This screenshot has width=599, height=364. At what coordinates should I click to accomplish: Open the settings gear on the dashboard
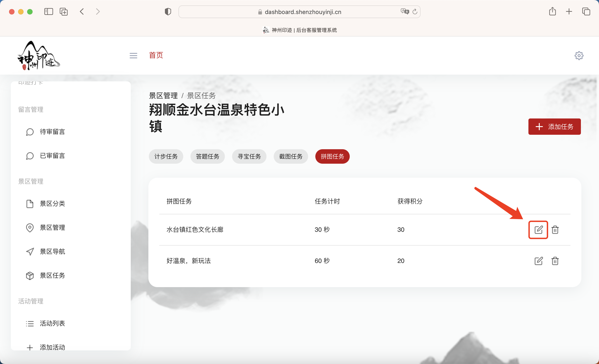pos(579,55)
